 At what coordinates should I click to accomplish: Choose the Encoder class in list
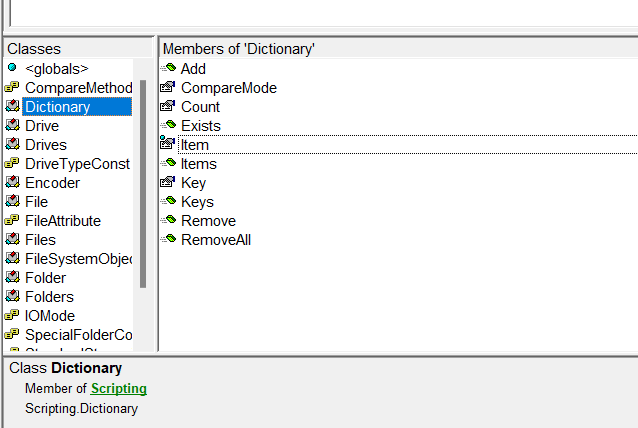[x=52, y=183]
